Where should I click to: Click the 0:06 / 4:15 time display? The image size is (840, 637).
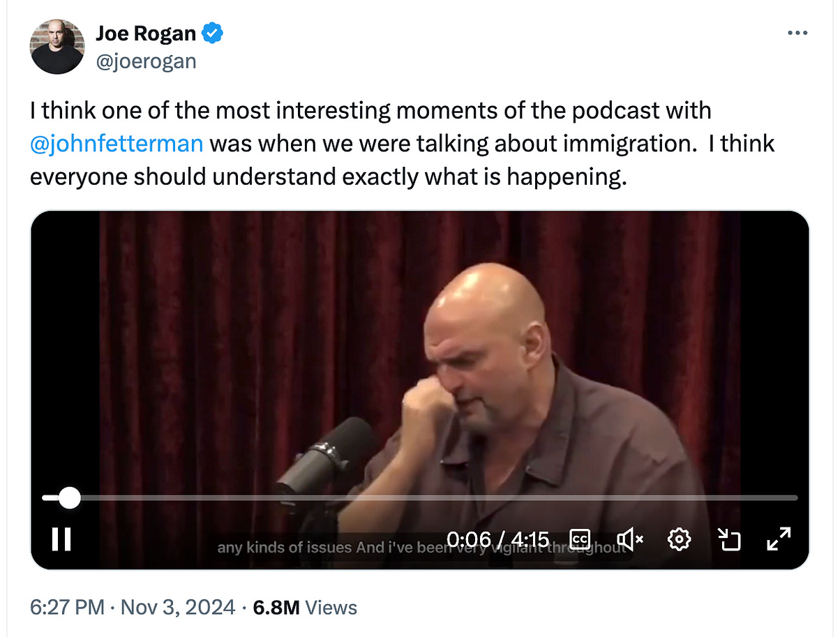(497, 539)
